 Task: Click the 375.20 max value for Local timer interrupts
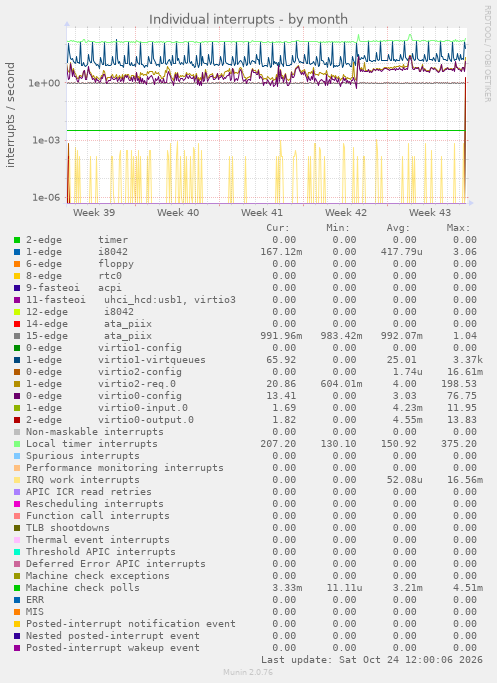pos(459,444)
